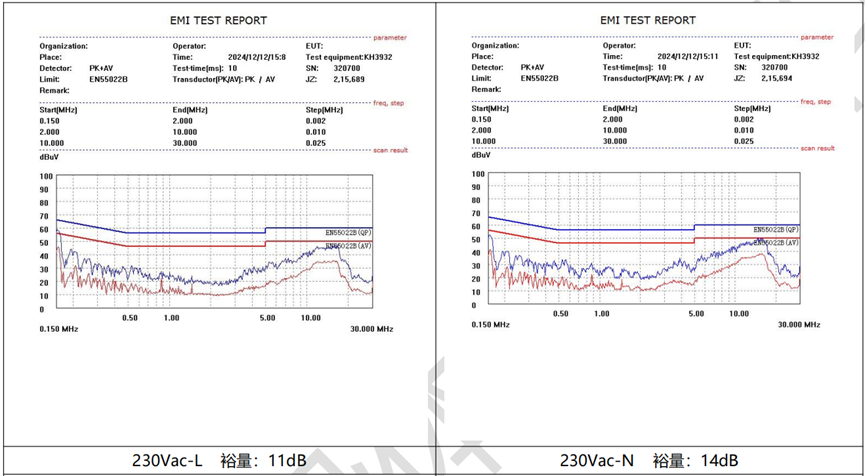
Task: Select the 230Vac-L caption text
Action: [168, 460]
